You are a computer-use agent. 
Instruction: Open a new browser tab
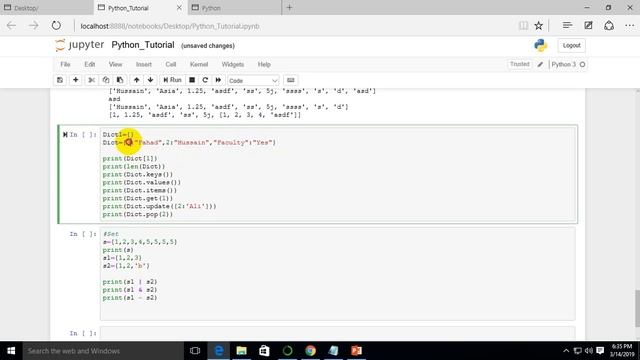click(289, 8)
